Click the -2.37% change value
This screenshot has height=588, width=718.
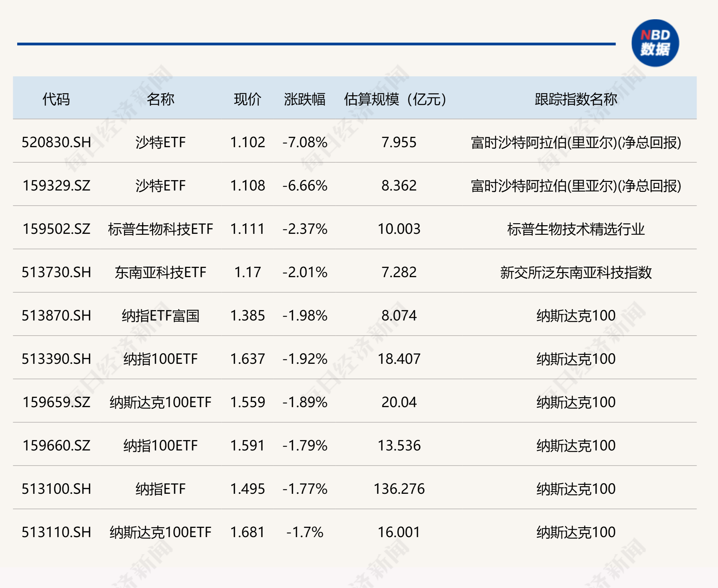[305, 229]
